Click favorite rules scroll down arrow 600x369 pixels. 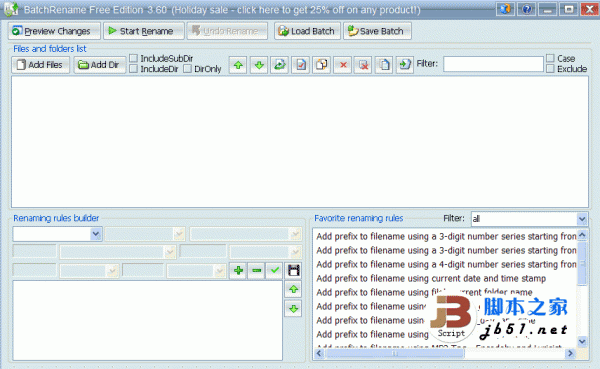tap(582, 341)
